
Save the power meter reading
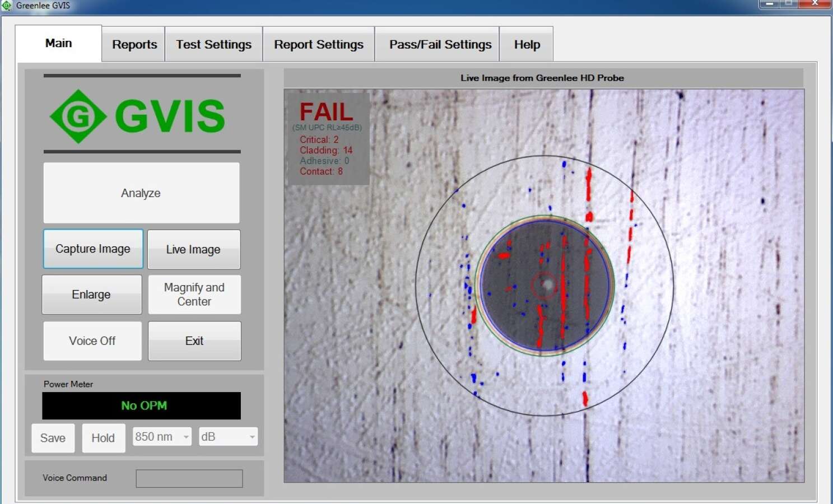click(x=53, y=438)
